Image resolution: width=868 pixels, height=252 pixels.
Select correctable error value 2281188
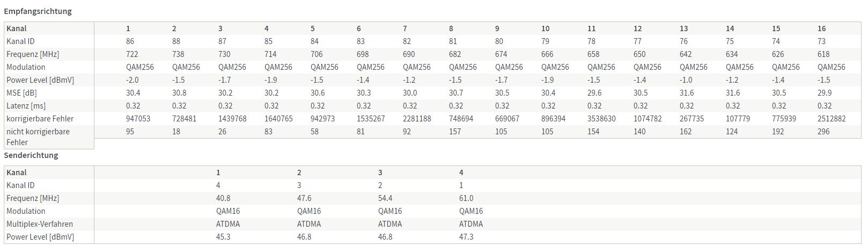tap(417, 119)
